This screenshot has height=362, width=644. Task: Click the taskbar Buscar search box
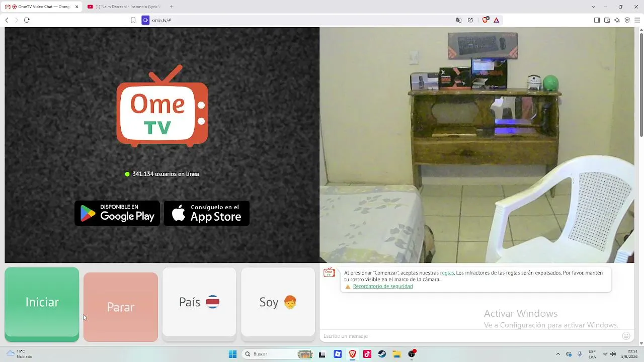[278, 354]
